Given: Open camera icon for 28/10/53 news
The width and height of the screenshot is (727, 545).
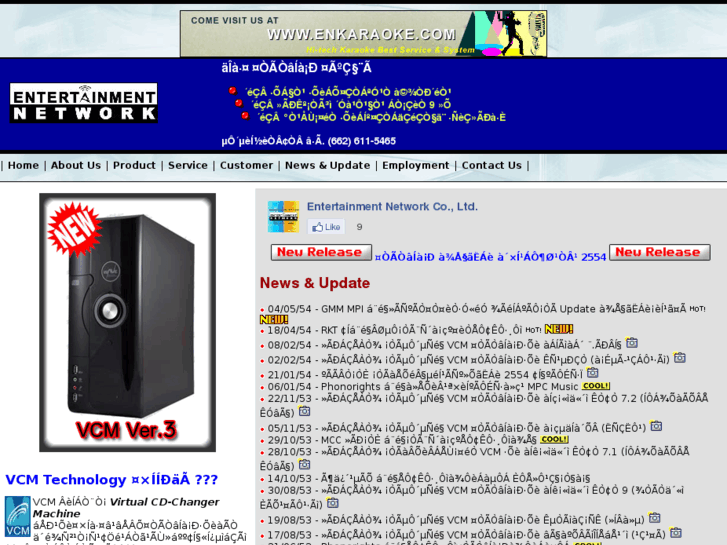Looking at the screenshot, I should [304, 464].
